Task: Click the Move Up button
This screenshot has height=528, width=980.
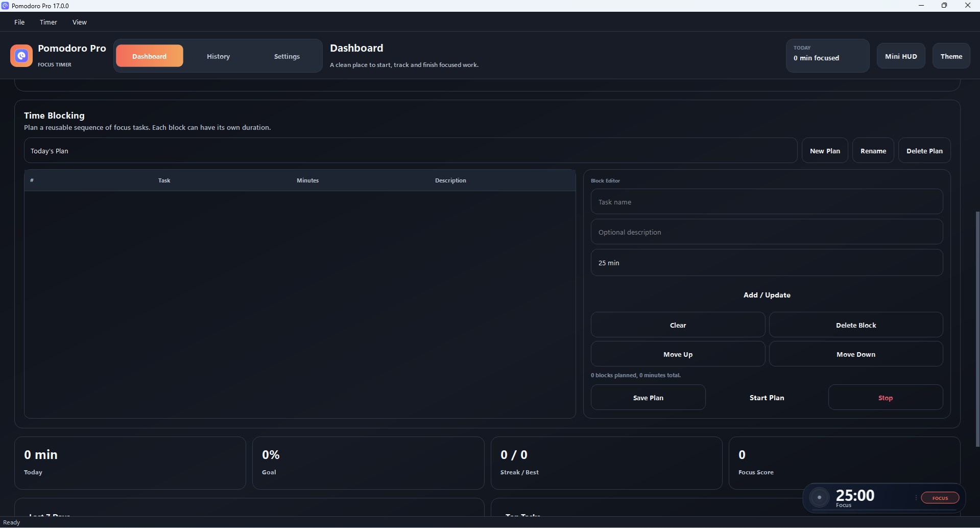Action: point(678,354)
